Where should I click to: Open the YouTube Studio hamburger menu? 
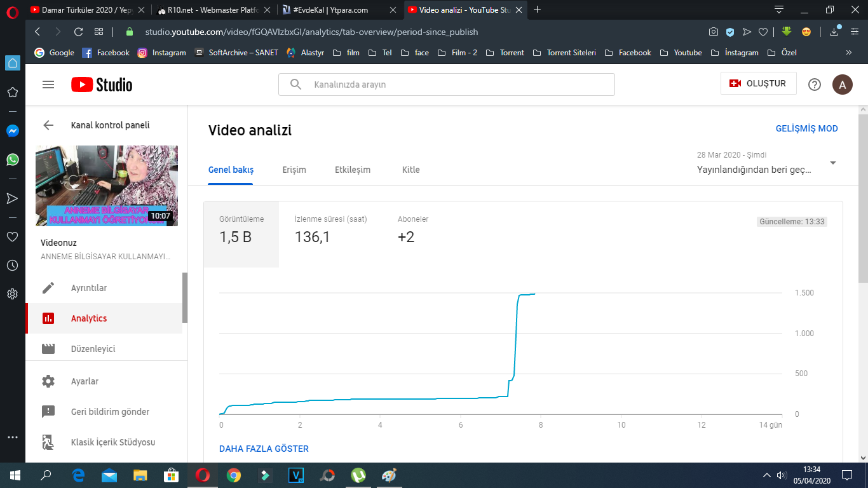48,85
